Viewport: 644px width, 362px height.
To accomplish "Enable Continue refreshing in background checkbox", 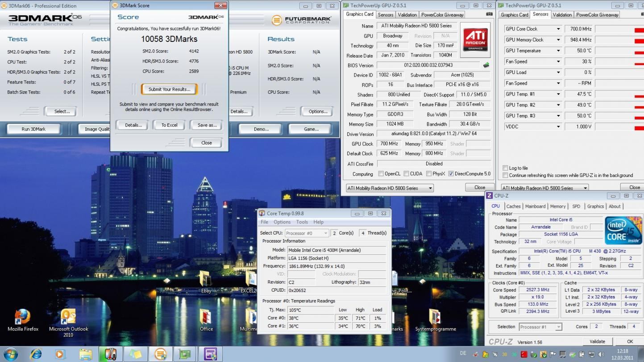I will click(505, 175).
